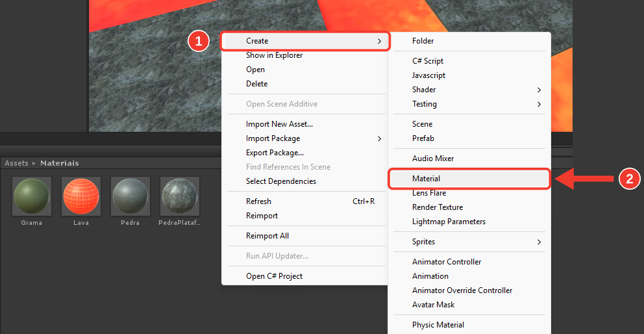
Task: Create a Render Texture
Action: click(469, 207)
